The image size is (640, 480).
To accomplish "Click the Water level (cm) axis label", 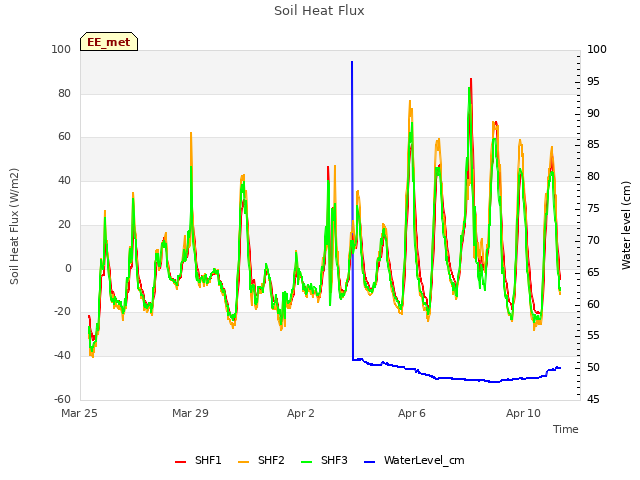I will coord(626,225).
